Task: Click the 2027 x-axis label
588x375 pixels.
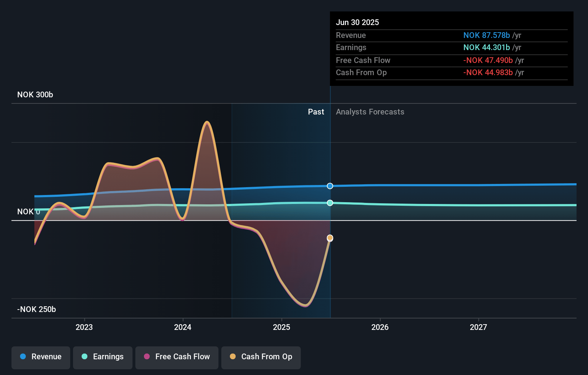Action: pyautogui.click(x=478, y=327)
